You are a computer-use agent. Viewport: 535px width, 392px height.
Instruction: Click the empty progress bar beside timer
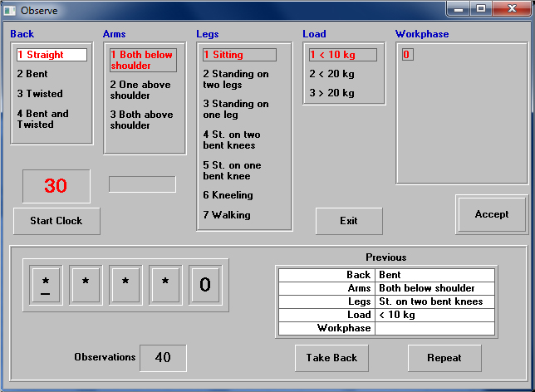tap(142, 184)
